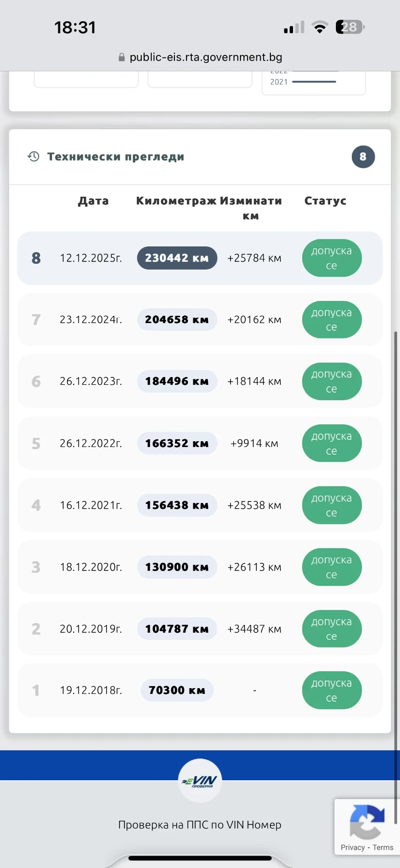Viewport: 400px width, 868px height.
Task: Select the 184496 км mileage pill
Action: [x=177, y=381]
